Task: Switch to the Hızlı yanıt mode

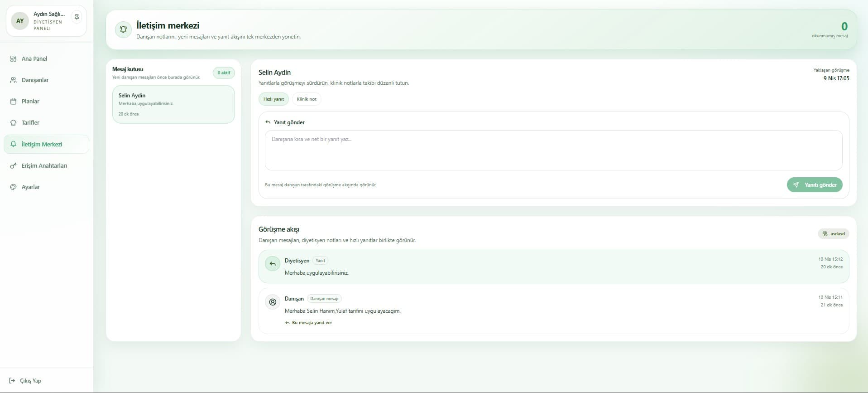Action: pos(273,99)
